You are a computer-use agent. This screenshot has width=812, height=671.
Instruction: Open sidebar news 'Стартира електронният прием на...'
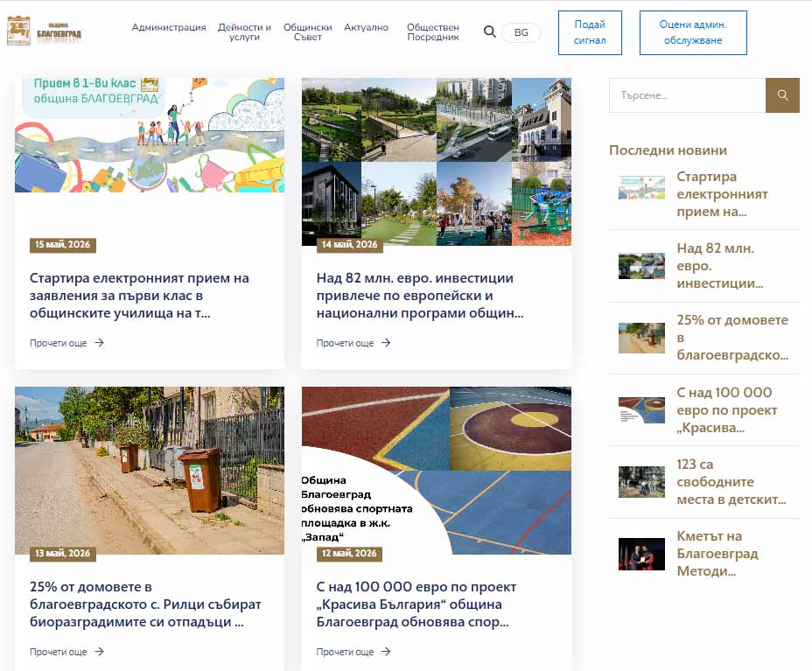(723, 194)
